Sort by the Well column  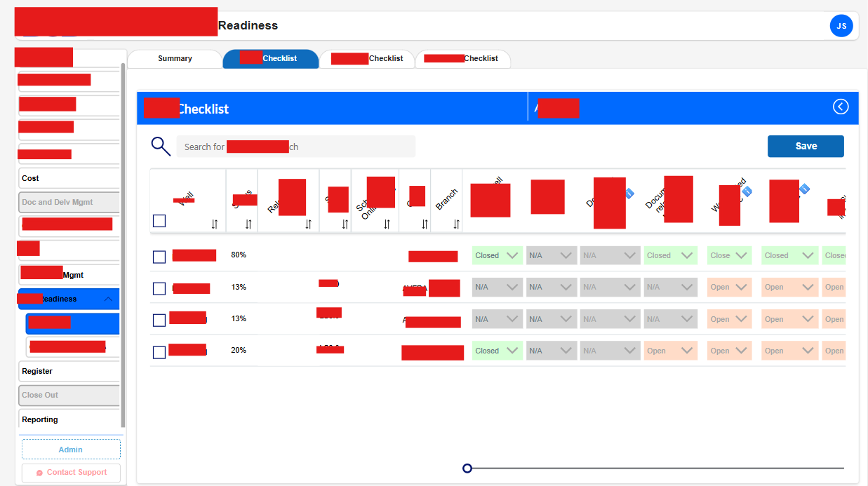click(x=215, y=224)
